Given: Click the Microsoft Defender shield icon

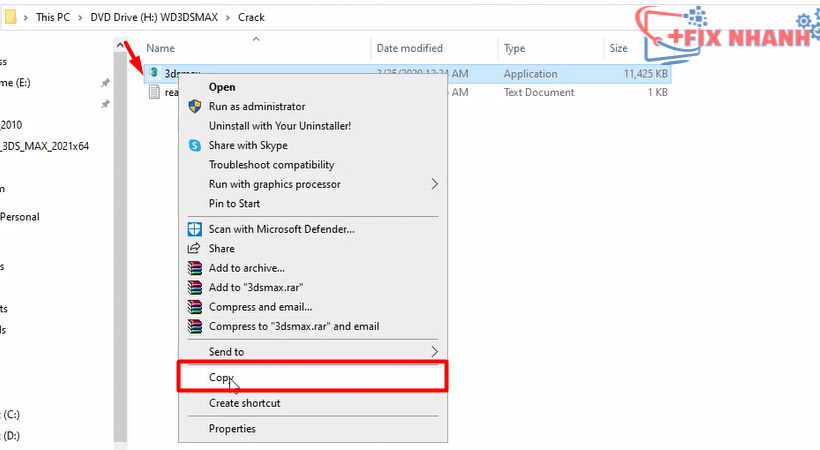Looking at the screenshot, I should pyautogui.click(x=195, y=229).
